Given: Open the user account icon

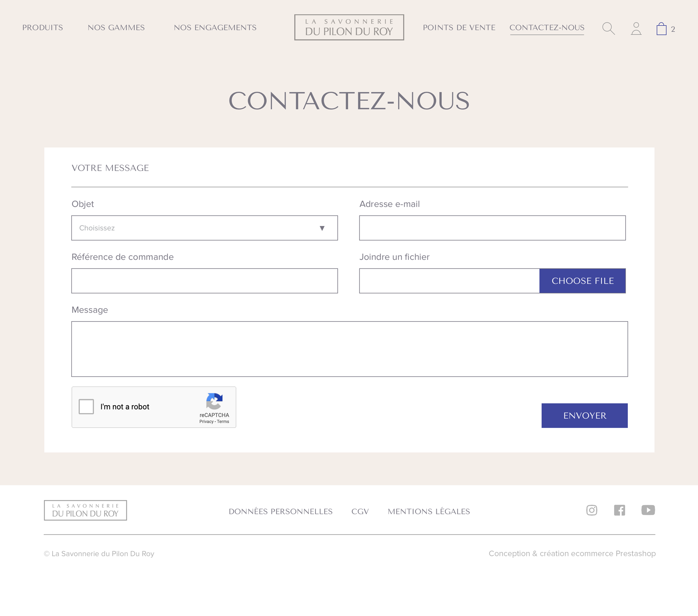Looking at the screenshot, I should 636,28.
